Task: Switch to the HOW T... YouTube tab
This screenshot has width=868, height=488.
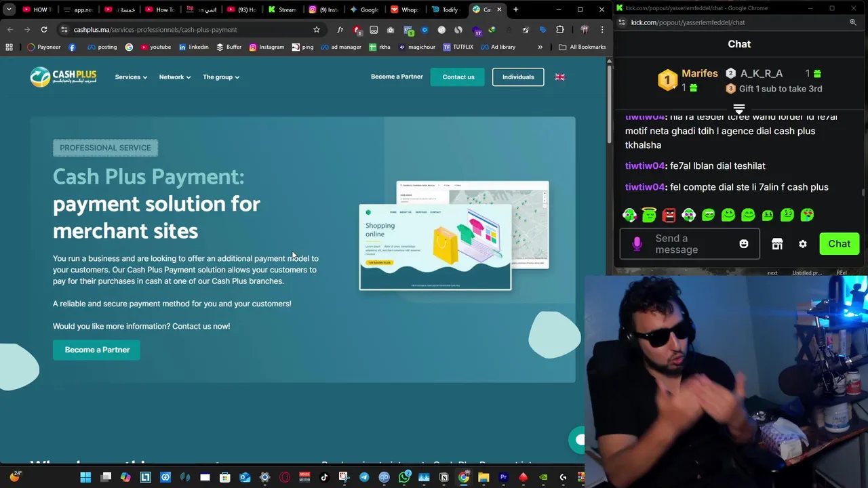Action: pos(37,9)
